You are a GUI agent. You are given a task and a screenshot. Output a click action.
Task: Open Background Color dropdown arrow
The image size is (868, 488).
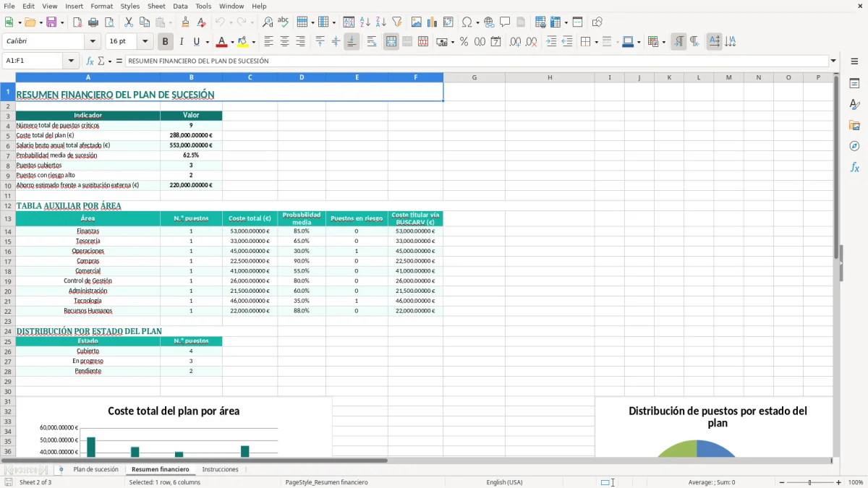coord(253,42)
